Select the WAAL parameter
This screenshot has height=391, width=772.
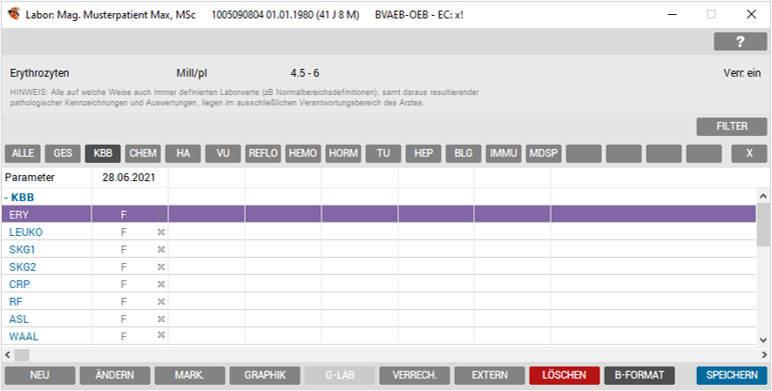(x=24, y=336)
